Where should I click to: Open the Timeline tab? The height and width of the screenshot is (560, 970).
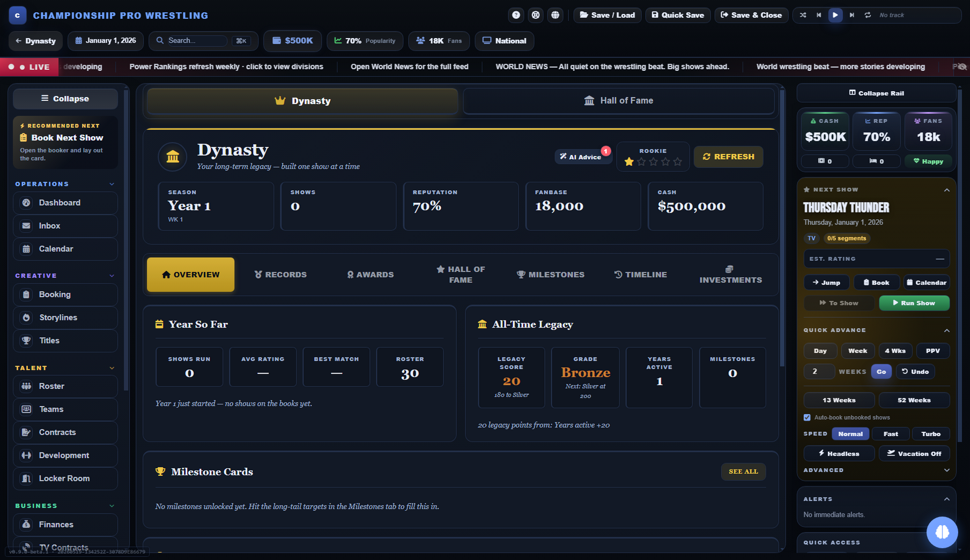point(640,274)
